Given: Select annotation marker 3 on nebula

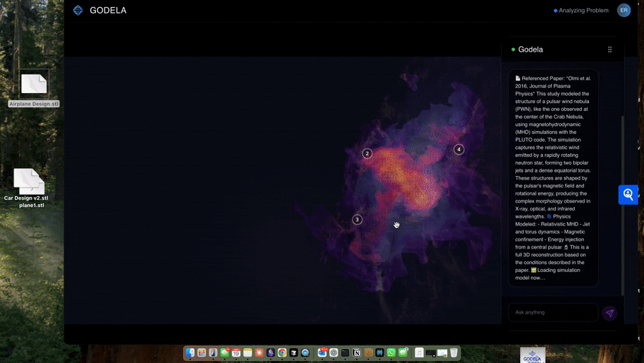Looking at the screenshot, I should pos(357,220).
